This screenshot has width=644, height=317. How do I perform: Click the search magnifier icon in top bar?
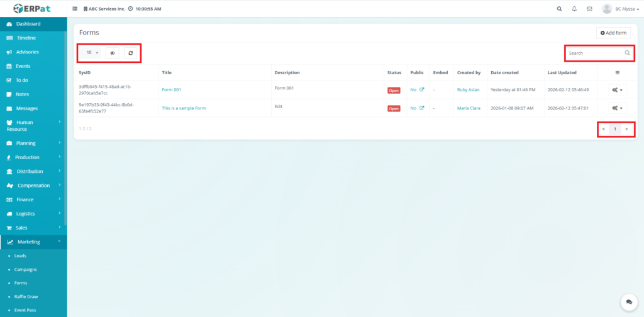point(559,9)
